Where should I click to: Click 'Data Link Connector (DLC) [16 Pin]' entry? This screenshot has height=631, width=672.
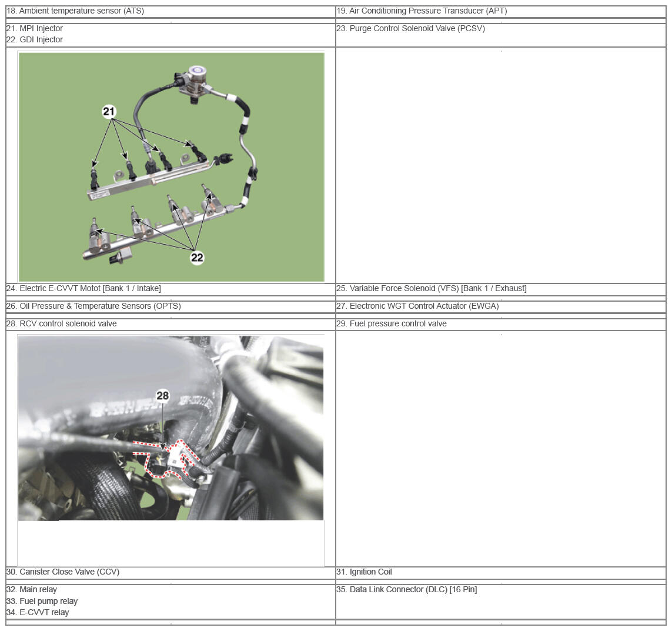point(413,589)
